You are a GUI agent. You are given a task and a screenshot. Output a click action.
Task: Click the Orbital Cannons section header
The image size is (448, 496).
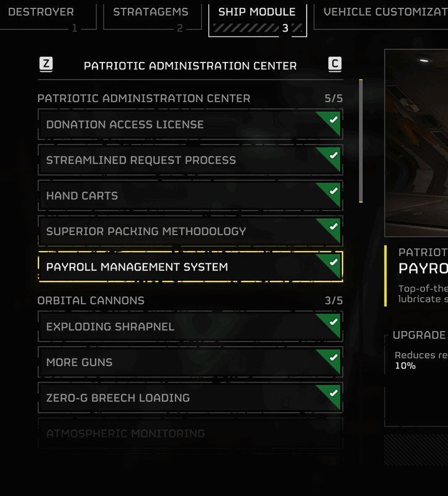(91, 301)
